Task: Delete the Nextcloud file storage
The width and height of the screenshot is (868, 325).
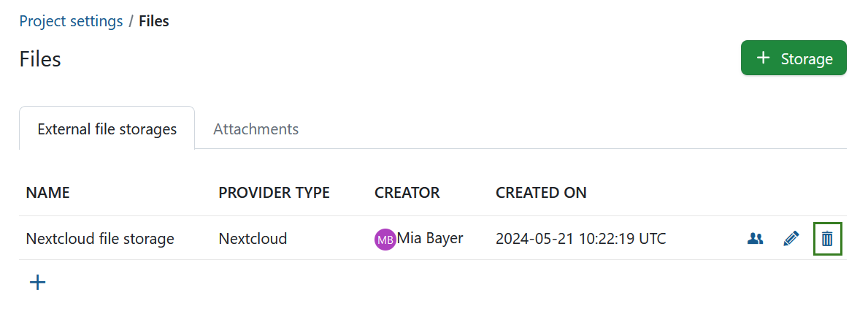Action: (827, 238)
